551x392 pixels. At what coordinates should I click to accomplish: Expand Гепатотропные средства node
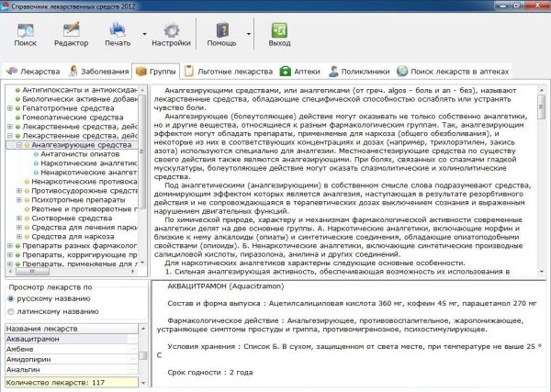click(10, 108)
